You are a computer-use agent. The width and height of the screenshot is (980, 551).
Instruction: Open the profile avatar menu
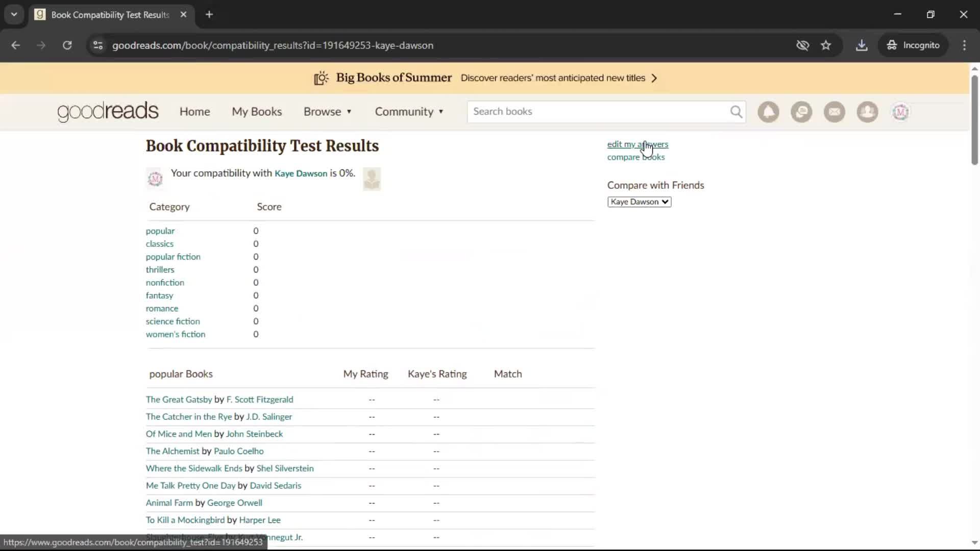point(900,112)
